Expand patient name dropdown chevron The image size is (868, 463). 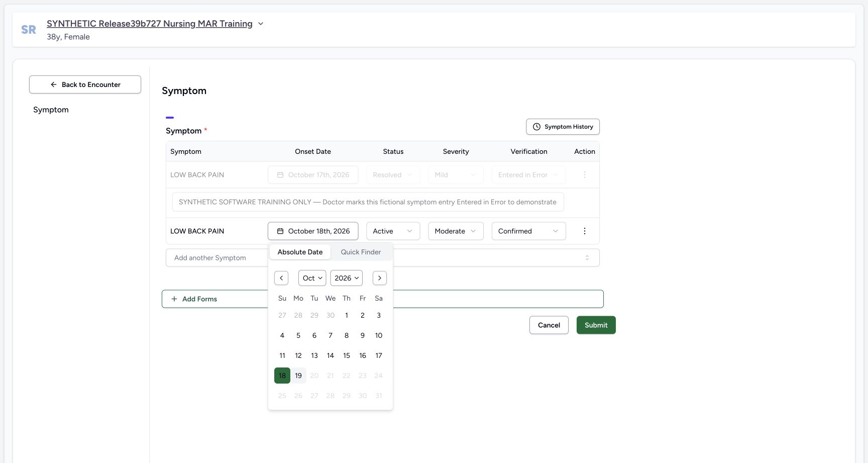point(261,24)
